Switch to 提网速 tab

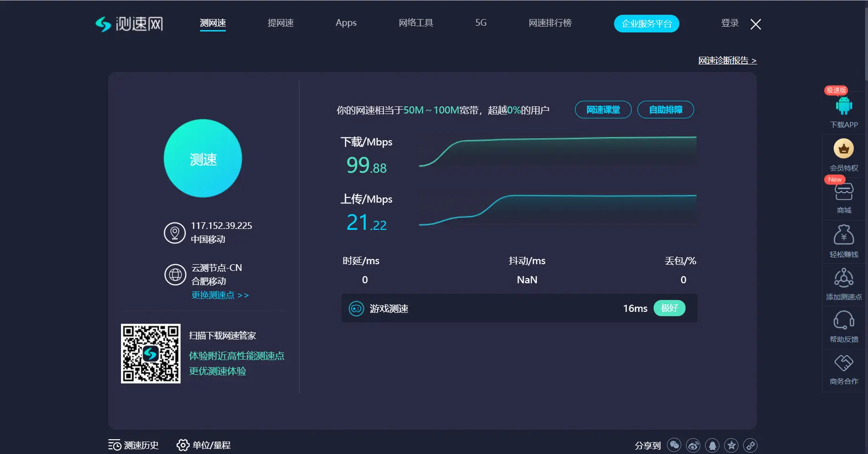[281, 23]
